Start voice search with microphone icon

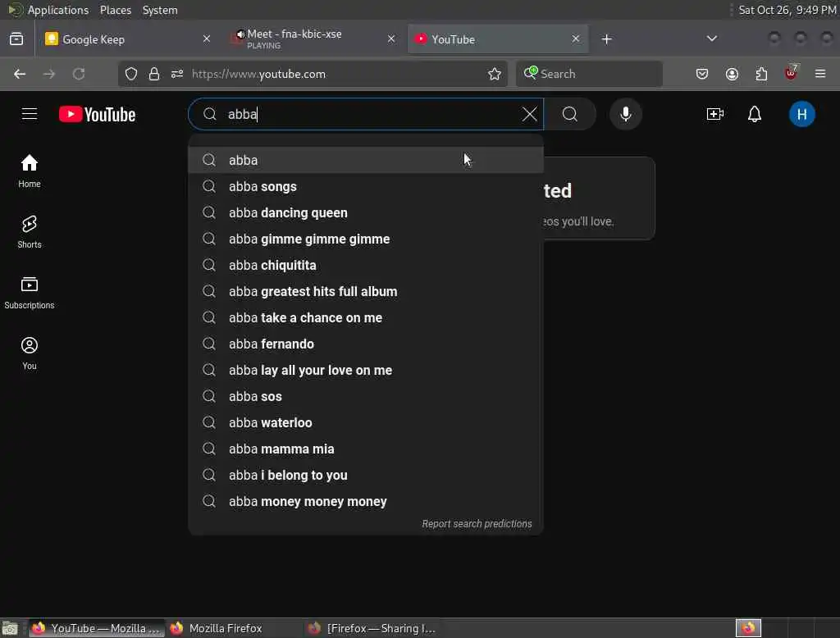625,114
